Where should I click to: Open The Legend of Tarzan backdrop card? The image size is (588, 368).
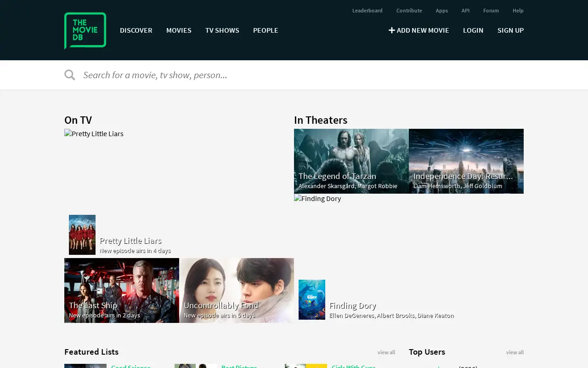coord(351,161)
